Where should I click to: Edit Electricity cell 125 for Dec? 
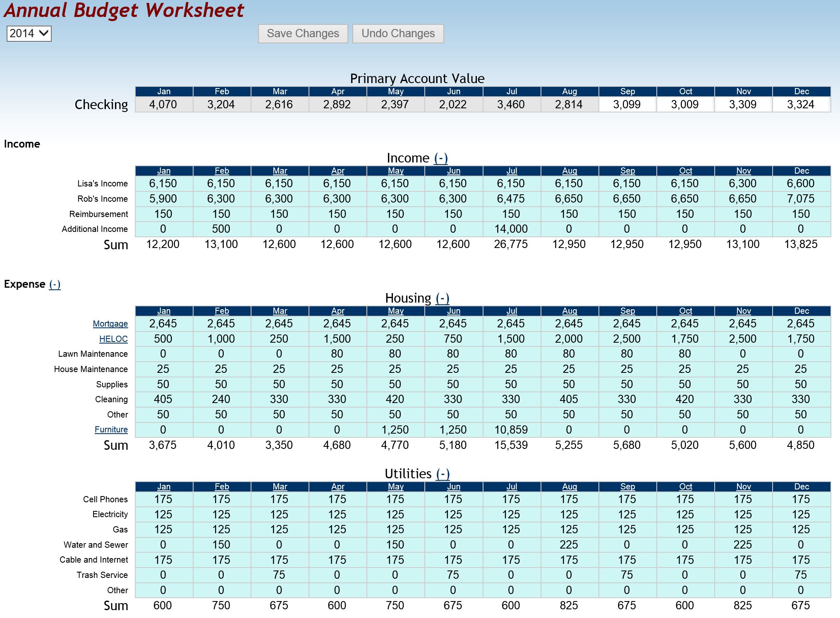coord(801,515)
